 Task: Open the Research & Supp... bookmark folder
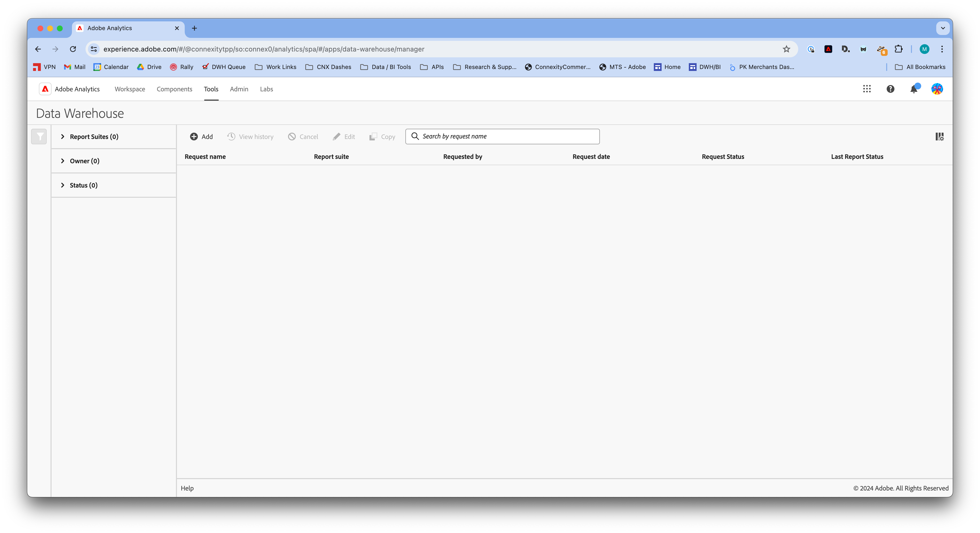485,67
